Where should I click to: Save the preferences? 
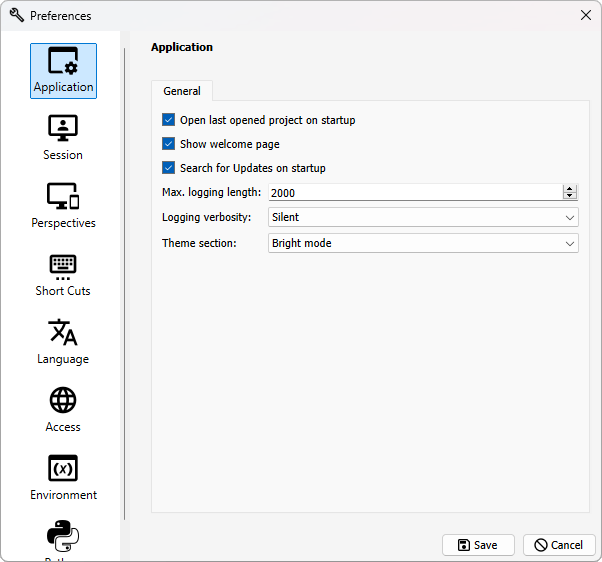point(478,545)
